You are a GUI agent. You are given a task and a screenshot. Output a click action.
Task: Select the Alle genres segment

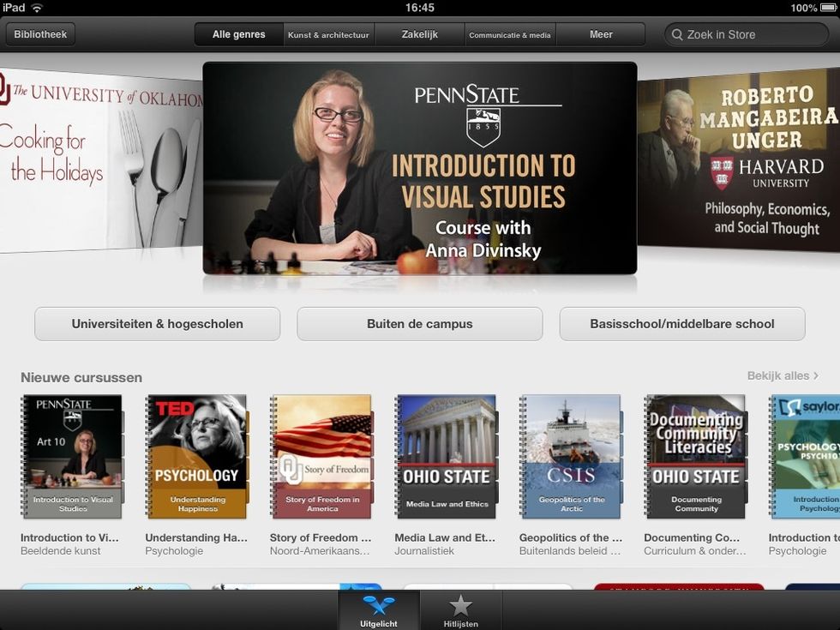[x=239, y=35]
